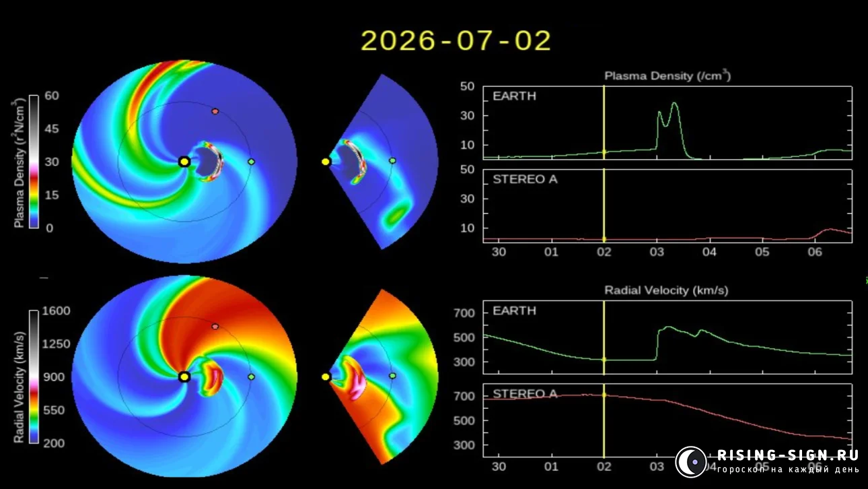The width and height of the screenshot is (868, 489).
Task: Click the yellow Sun marker in the bottom-left velocity disc
Action: pyautogui.click(x=184, y=377)
